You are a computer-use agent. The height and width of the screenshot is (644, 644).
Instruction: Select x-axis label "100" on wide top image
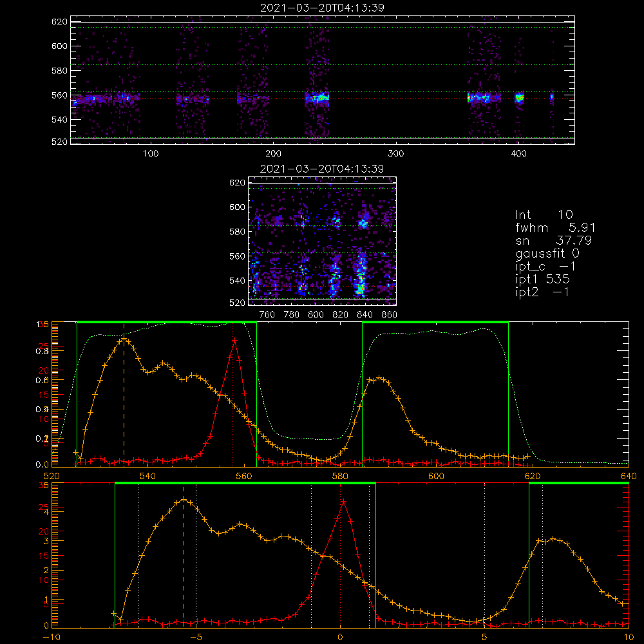(x=151, y=154)
